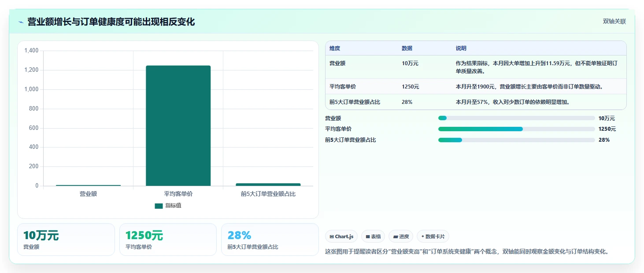Click the 10万元 营业额 data card

pyautogui.click(x=66, y=240)
